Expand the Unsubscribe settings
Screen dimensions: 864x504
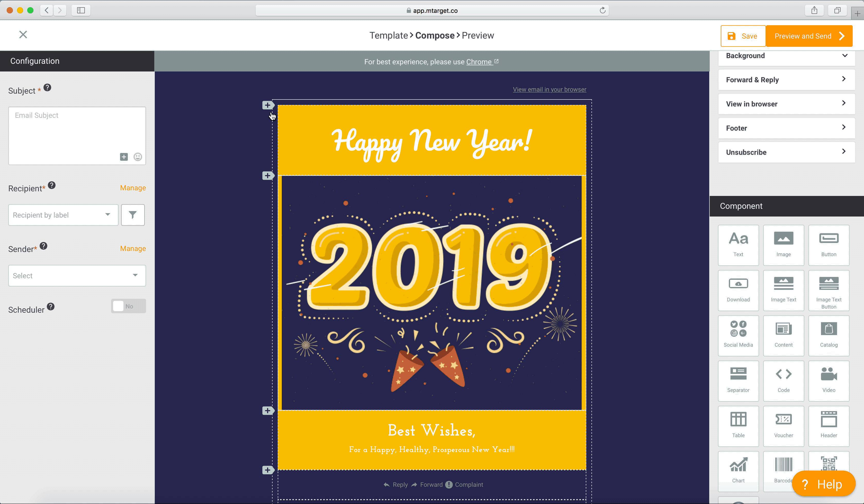click(x=786, y=152)
